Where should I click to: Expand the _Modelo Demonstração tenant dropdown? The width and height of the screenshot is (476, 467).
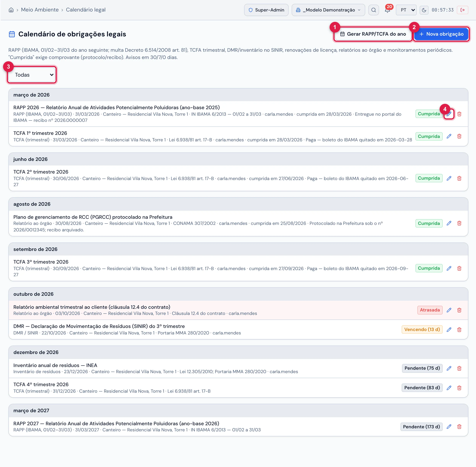[x=328, y=10]
